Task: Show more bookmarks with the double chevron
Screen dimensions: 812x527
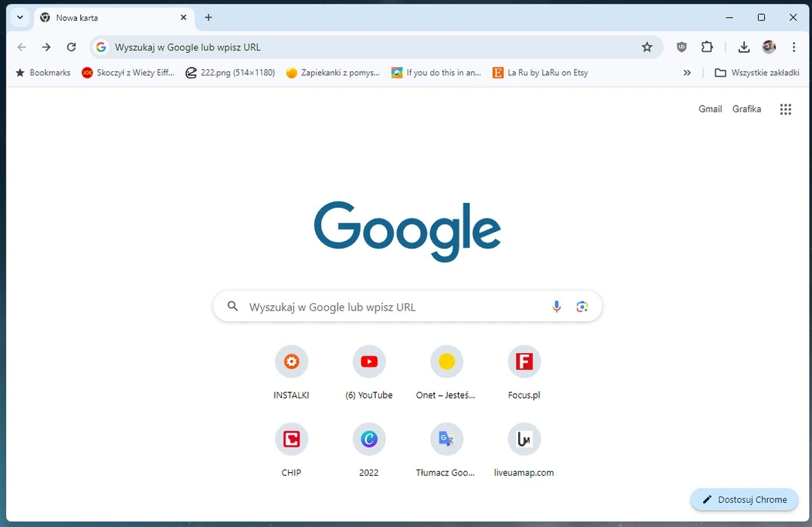Action: click(687, 72)
